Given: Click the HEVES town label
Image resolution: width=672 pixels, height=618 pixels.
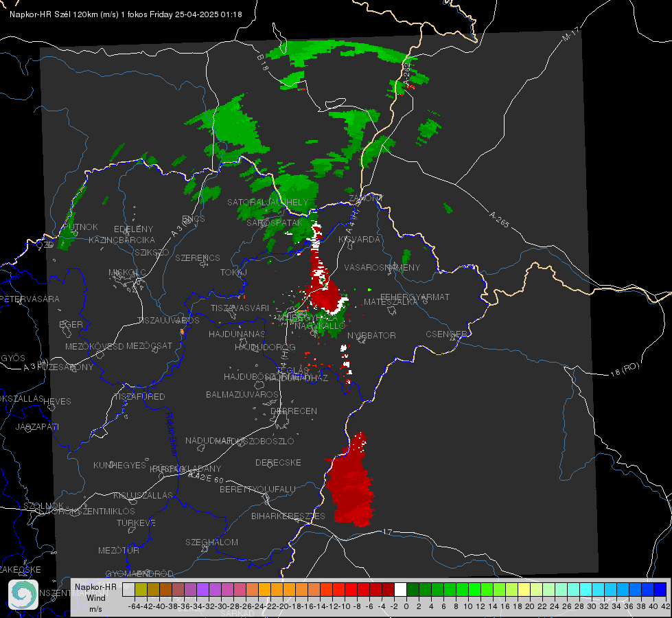Looking at the screenshot, I should (57, 402).
